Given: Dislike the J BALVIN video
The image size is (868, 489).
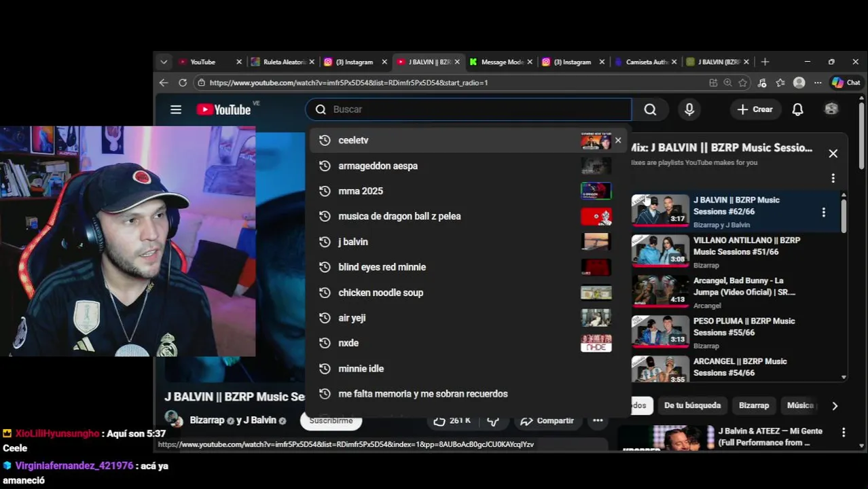Looking at the screenshot, I should (494, 421).
